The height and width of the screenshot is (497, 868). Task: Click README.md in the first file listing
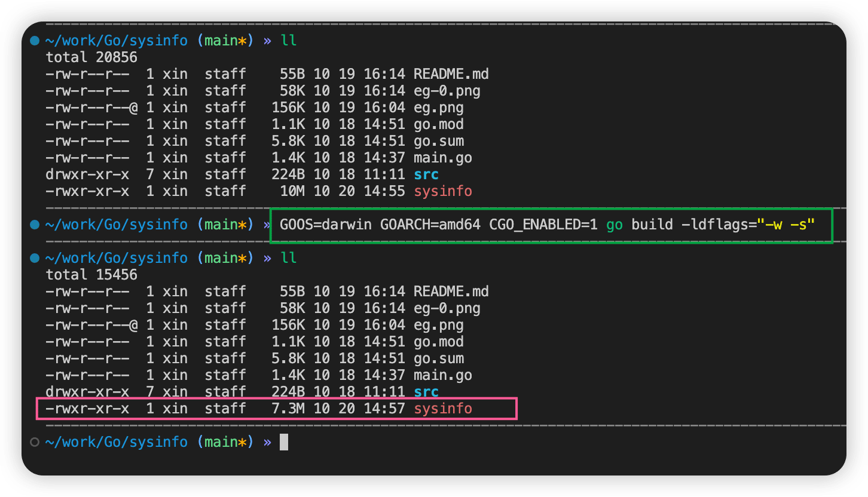click(x=451, y=74)
